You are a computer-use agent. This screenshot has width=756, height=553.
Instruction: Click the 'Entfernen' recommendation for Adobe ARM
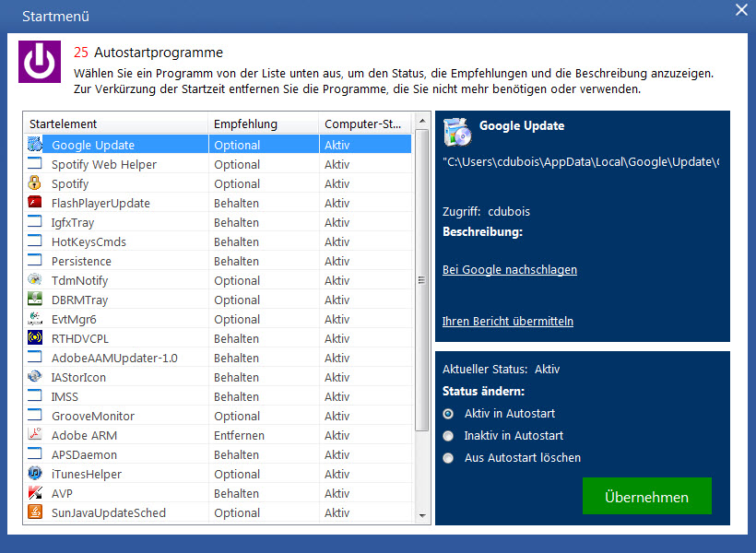[x=239, y=435]
